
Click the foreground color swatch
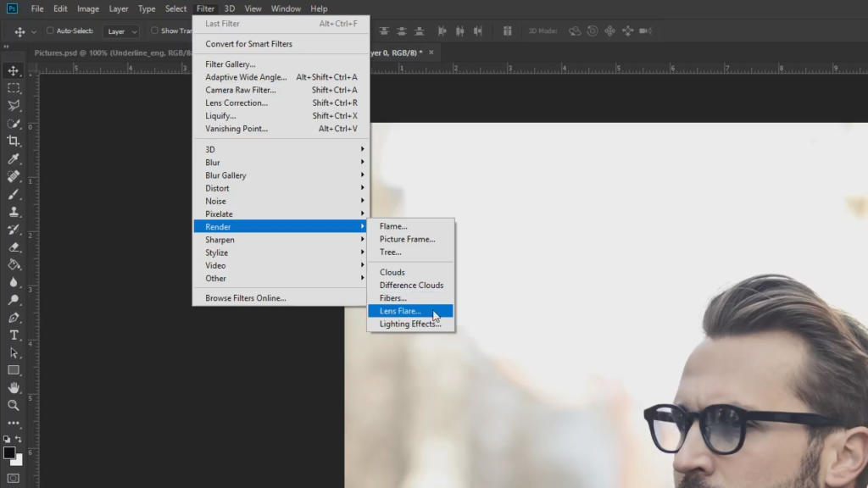click(9, 453)
